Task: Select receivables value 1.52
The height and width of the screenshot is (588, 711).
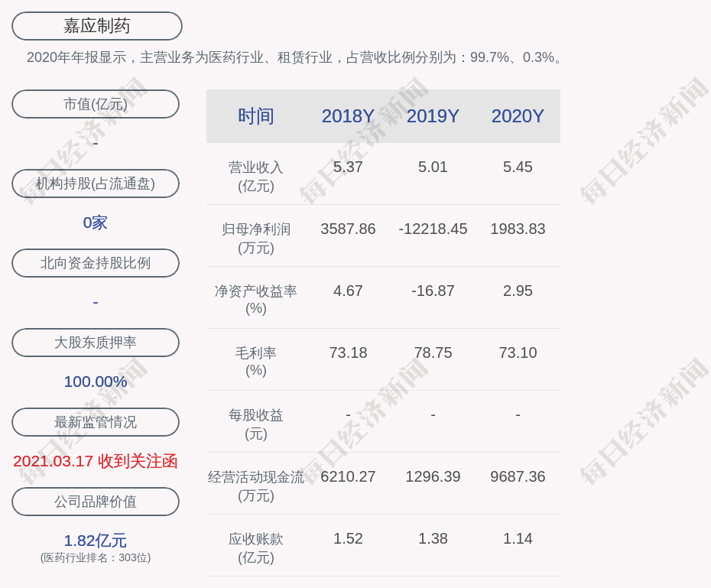Action: 349,538
